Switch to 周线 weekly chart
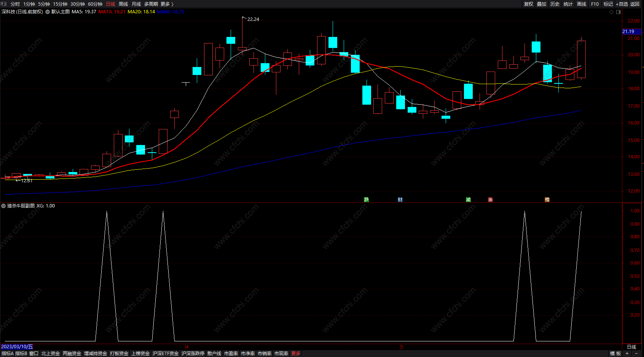644x357 pixels. click(x=123, y=4)
